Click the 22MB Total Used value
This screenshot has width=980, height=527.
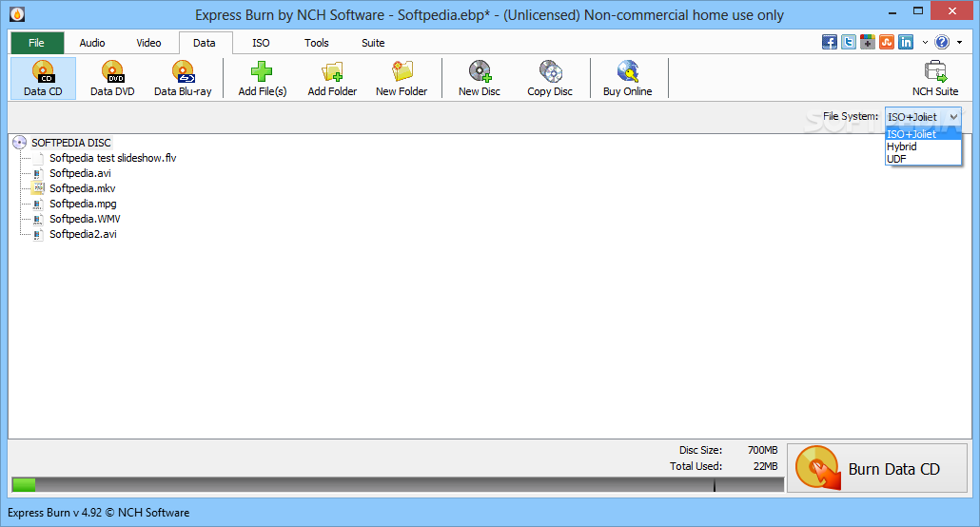click(766, 466)
